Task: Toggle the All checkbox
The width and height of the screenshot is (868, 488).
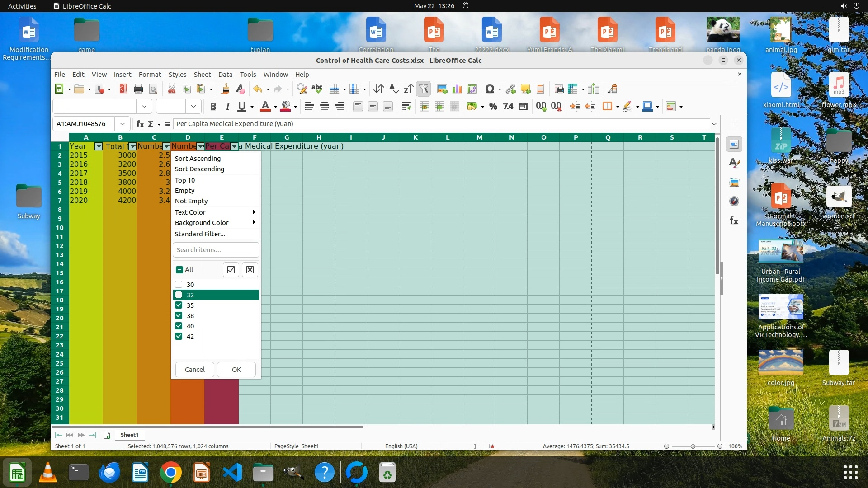Action: pyautogui.click(x=179, y=270)
